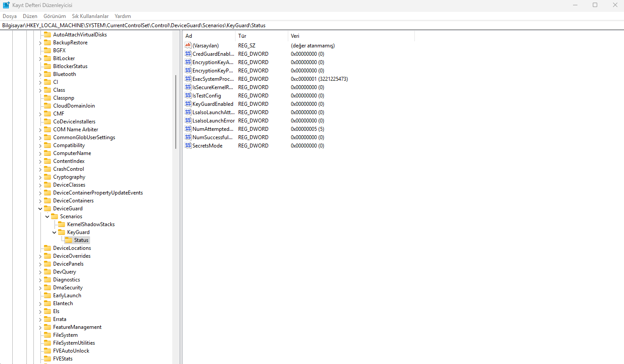Click the Bluetooth folder icon

click(x=47, y=74)
